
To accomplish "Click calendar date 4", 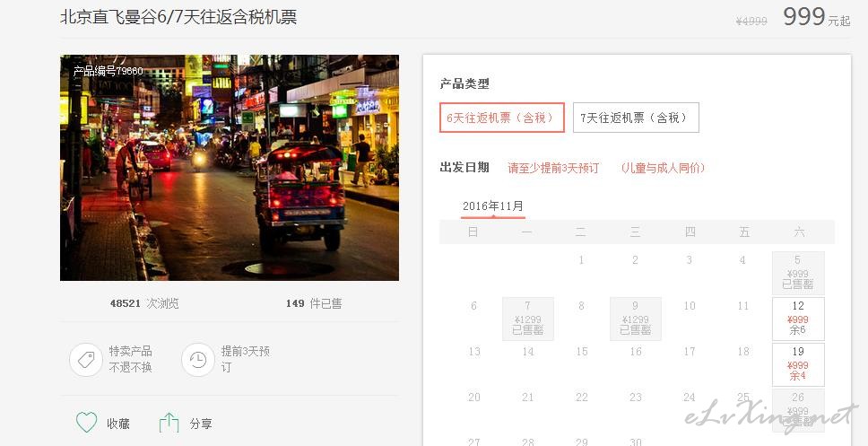I will pyautogui.click(x=742, y=260).
